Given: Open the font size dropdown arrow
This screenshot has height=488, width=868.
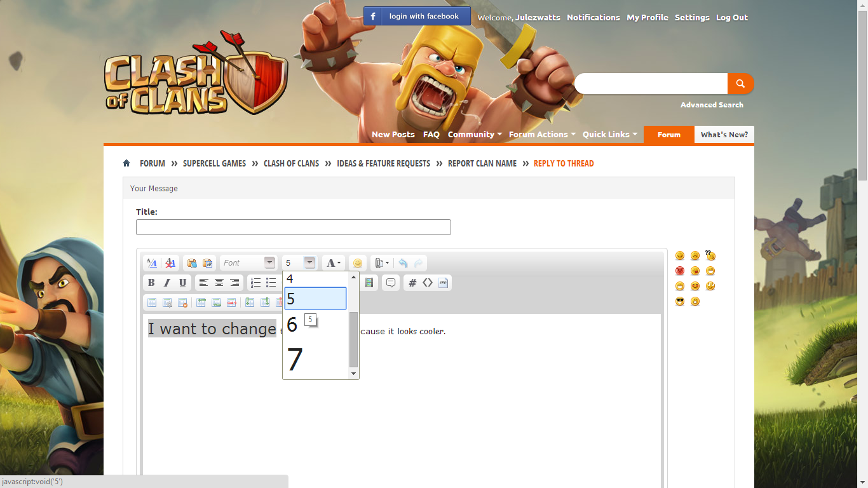Looking at the screenshot, I should click(x=309, y=262).
